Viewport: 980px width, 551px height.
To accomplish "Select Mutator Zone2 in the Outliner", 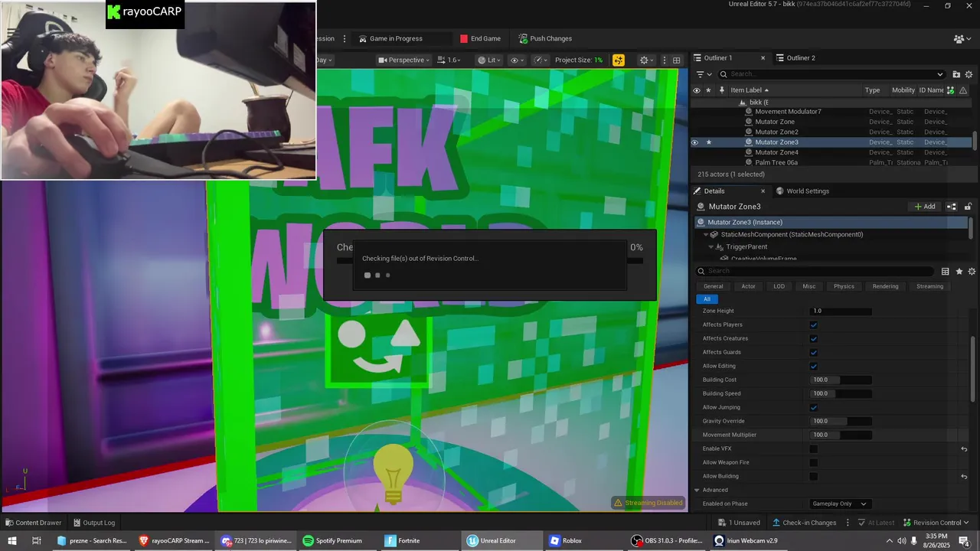I will [x=776, y=132].
